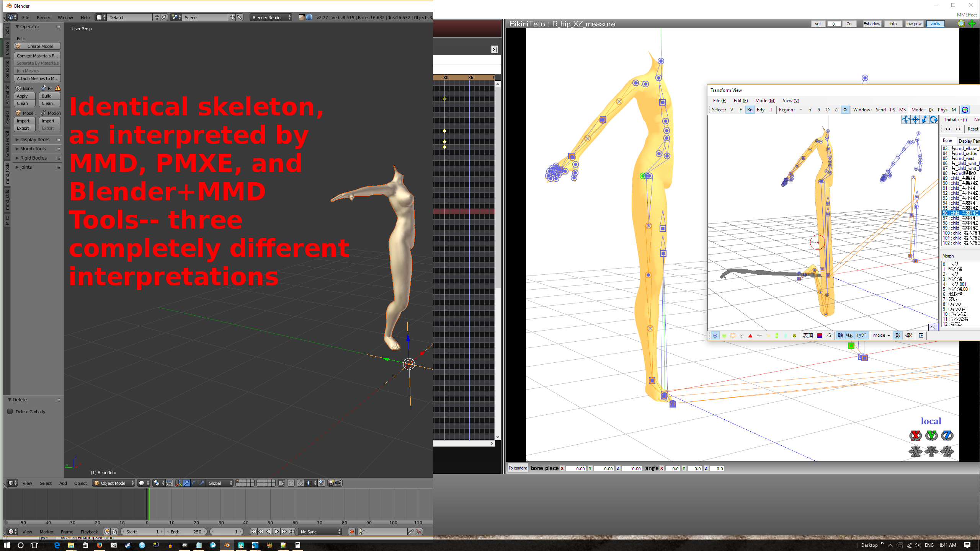Viewport: 980px width, 551px height.
Task: Click the red X rotation axis icon
Action: [x=916, y=435]
